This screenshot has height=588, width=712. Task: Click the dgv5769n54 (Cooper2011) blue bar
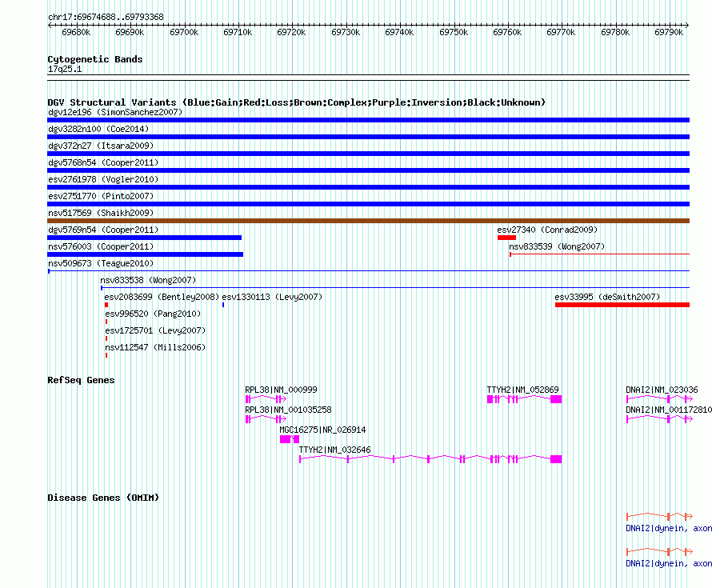pyautogui.click(x=144, y=238)
